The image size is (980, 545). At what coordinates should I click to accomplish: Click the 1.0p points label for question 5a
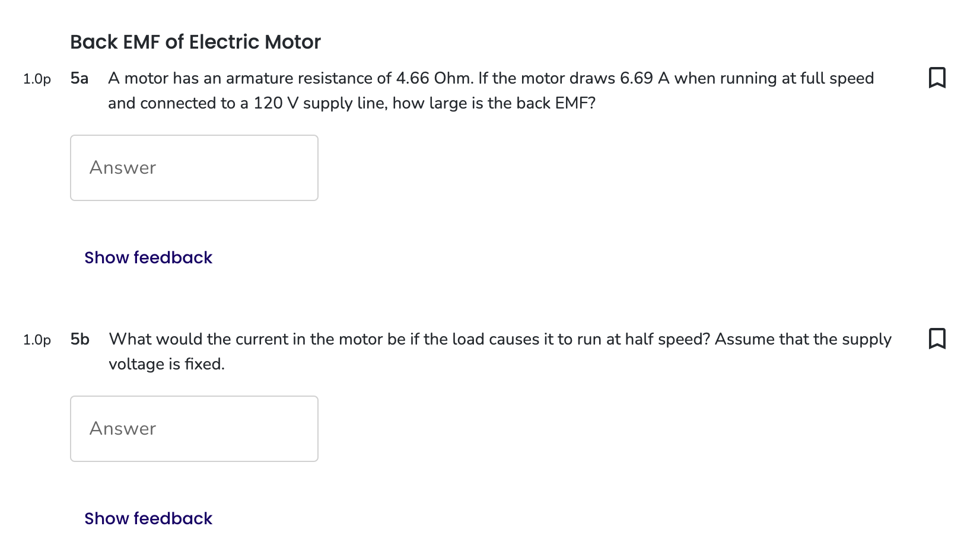[36, 79]
